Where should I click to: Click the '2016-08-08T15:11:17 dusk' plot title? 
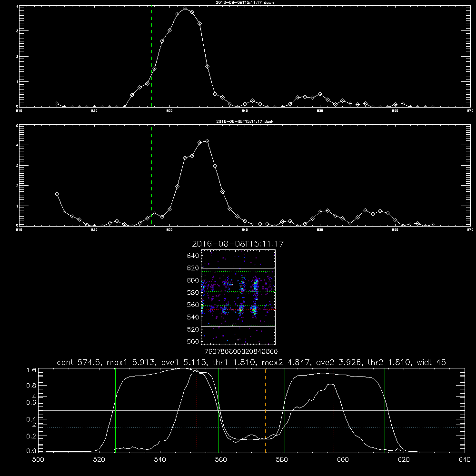point(245,121)
